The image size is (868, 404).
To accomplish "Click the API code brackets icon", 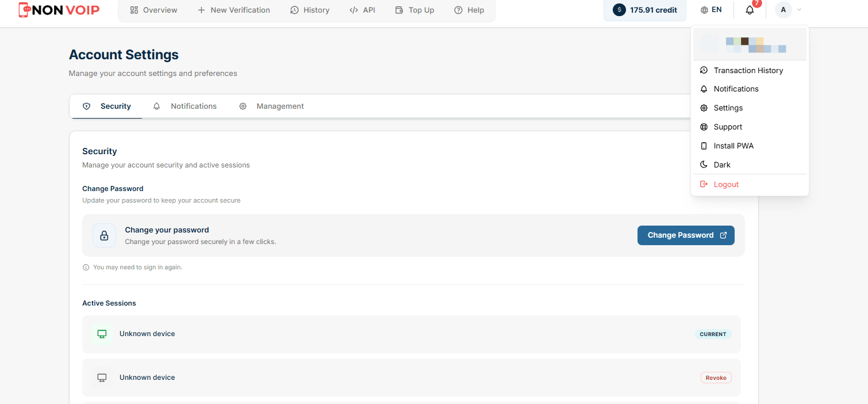I will click(354, 10).
